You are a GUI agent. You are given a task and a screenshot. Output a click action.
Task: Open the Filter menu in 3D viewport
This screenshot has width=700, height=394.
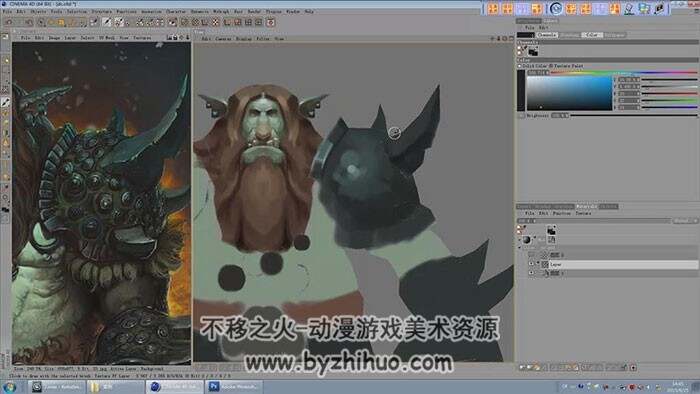(263, 39)
